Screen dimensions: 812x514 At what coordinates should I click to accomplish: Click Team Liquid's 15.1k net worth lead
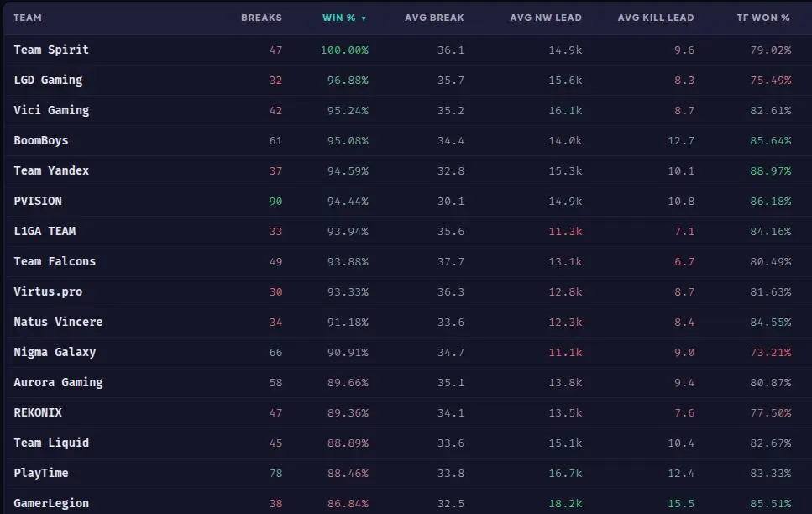(x=565, y=443)
